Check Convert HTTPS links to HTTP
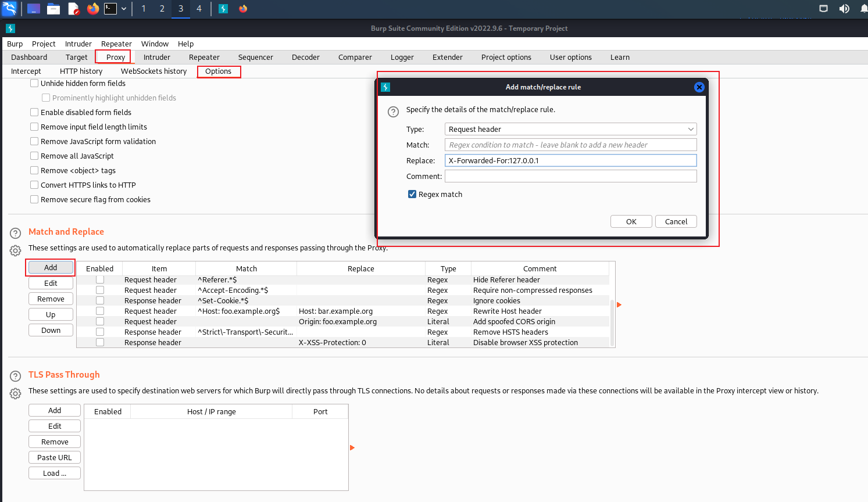The width and height of the screenshot is (868, 502). [x=34, y=185]
